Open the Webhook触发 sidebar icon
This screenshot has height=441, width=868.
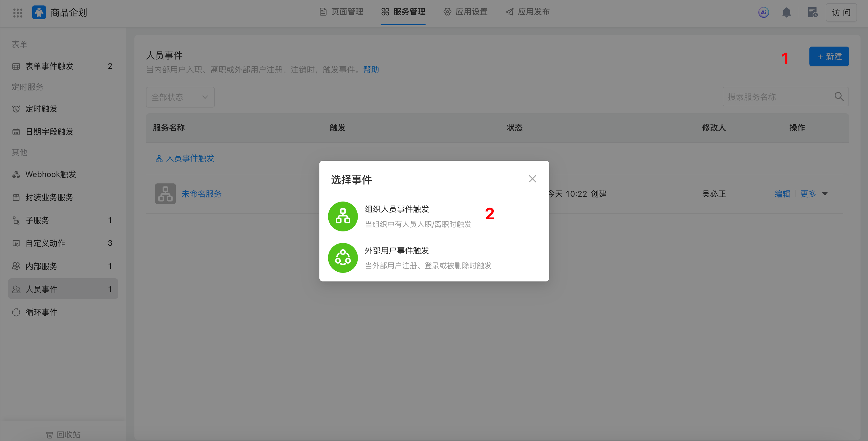[16, 174]
